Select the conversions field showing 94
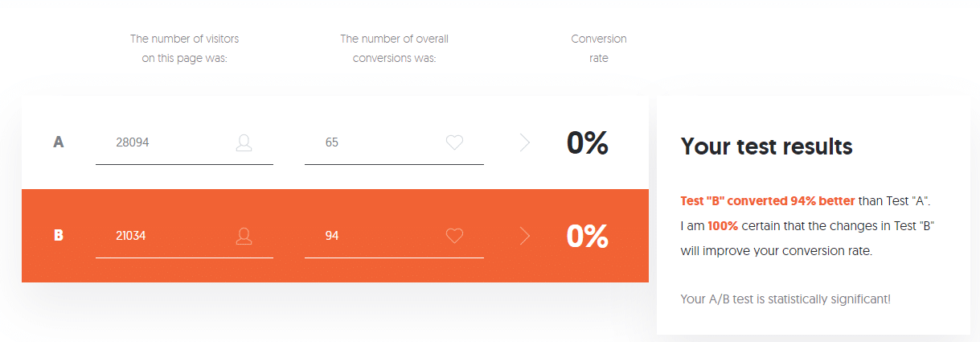Screen dimensions: 980x342 tap(394, 236)
